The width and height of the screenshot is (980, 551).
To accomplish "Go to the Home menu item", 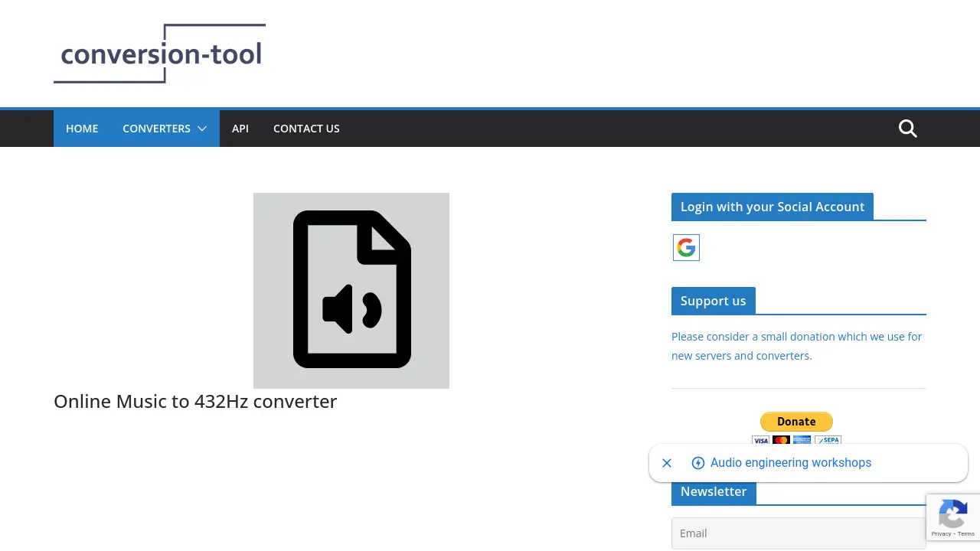I will coord(82,129).
